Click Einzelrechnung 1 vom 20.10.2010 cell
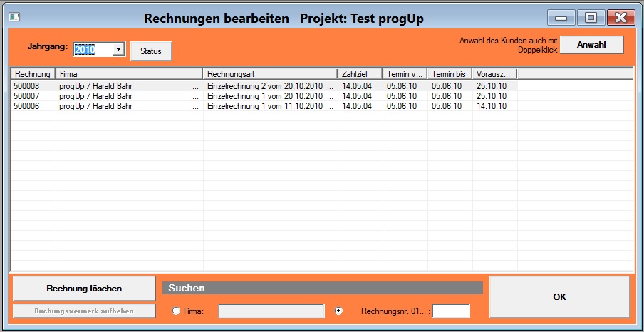This screenshot has width=644, height=332. [270, 96]
